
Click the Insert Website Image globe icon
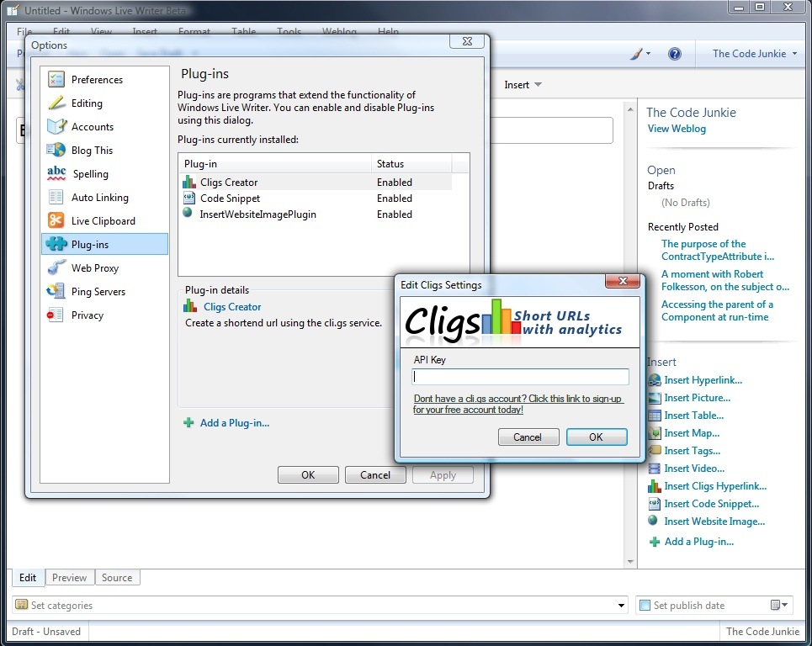653,520
